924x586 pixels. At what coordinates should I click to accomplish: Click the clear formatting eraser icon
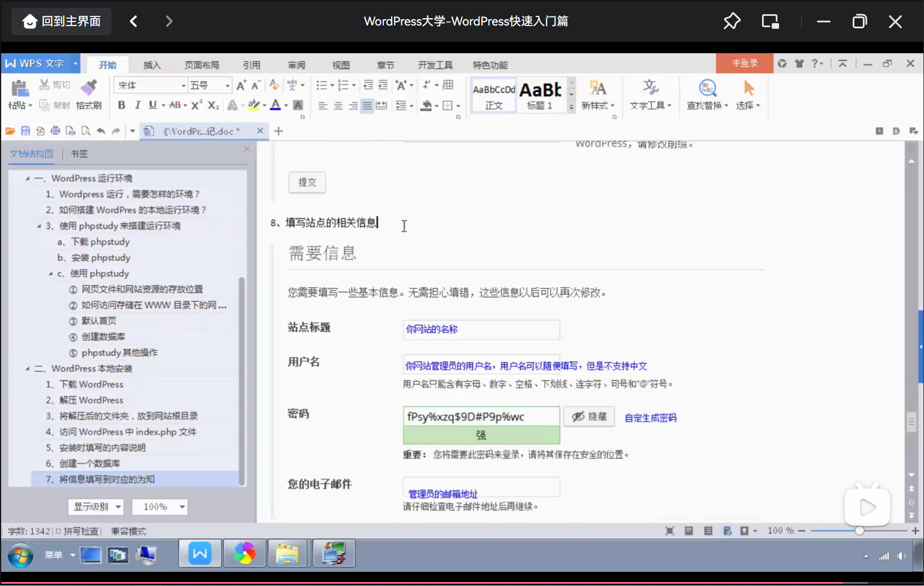click(275, 85)
